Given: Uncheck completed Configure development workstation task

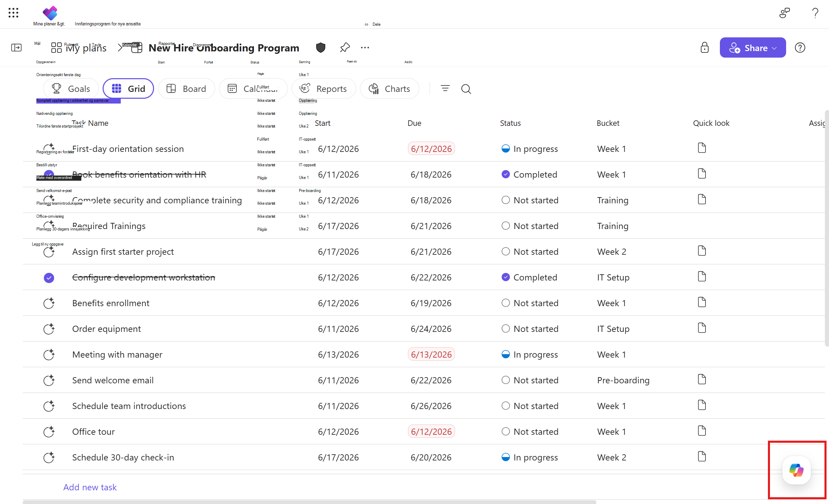Looking at the screenshot, I should pyautogui.click(x=49, y=277).
